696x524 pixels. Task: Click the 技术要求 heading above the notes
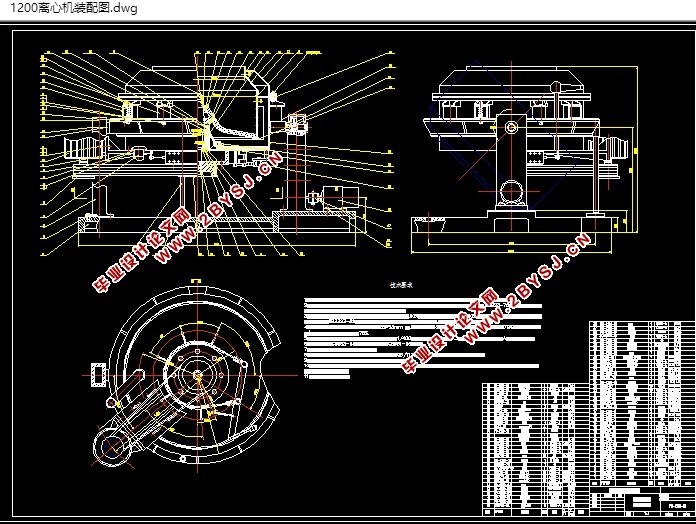pos(401,285)
